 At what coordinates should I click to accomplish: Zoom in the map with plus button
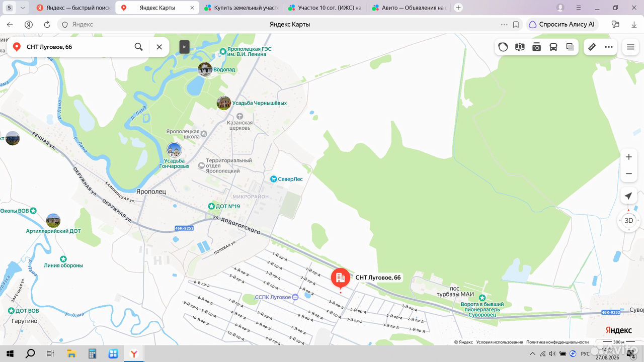click(629, 157)
